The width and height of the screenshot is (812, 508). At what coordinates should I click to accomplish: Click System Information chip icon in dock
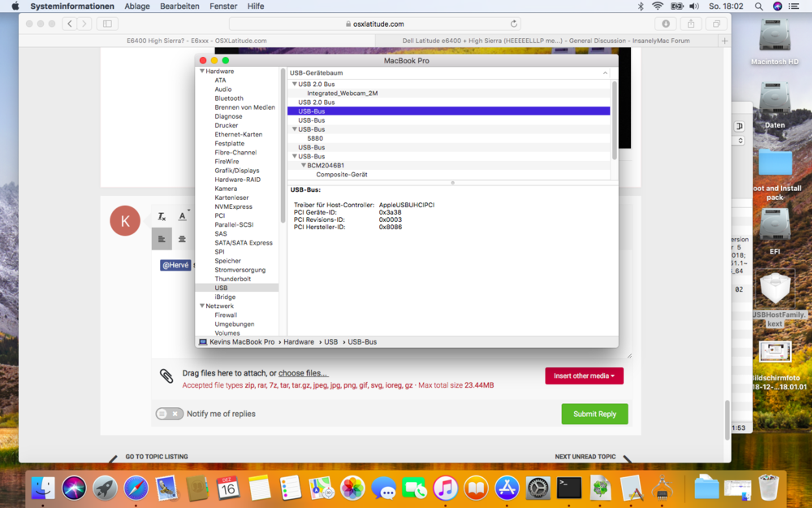[662, 488]
